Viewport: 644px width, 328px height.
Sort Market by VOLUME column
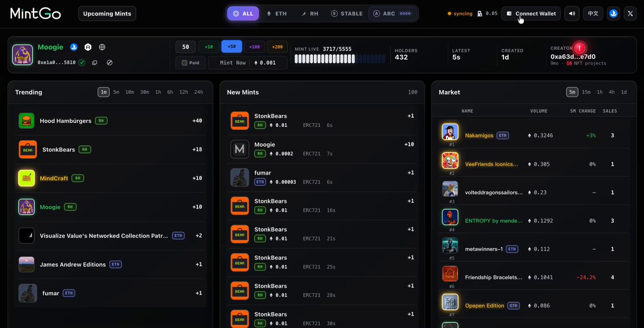[x=539, y=111]
